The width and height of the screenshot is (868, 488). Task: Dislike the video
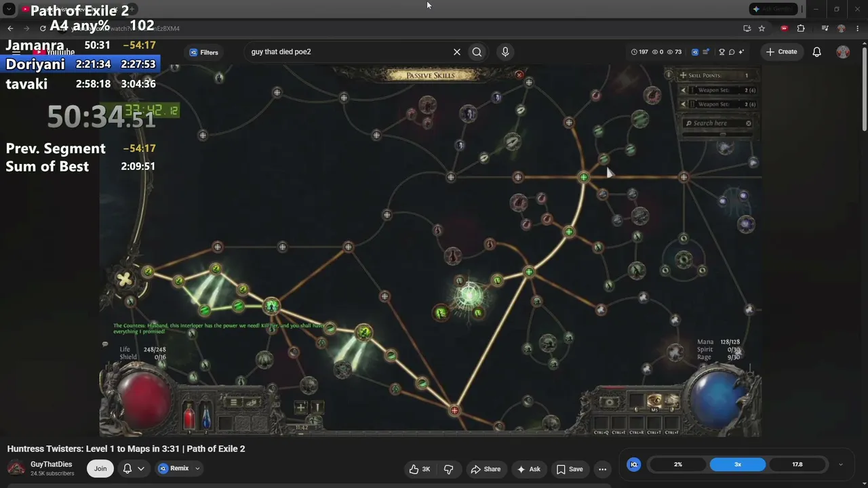[x=448, y=469]
